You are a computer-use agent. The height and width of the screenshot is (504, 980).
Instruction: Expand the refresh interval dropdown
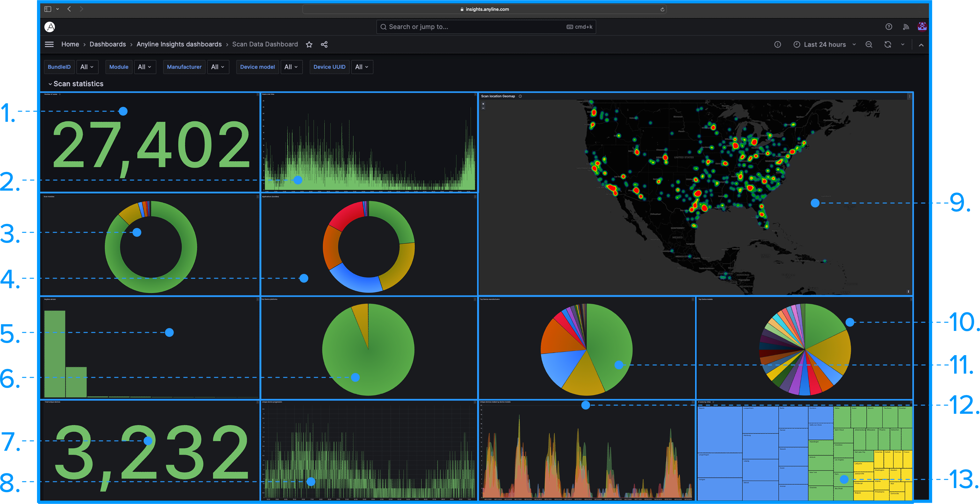[x=902, y=45]
